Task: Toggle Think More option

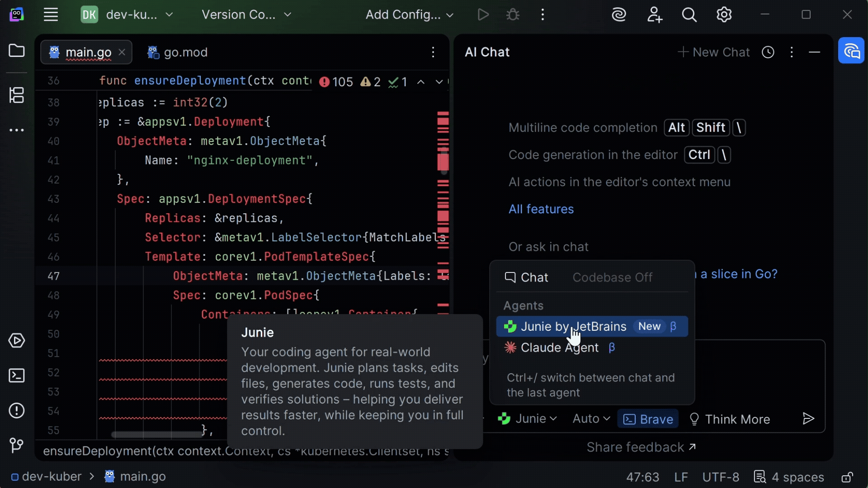Action: [x=729, y=419]
